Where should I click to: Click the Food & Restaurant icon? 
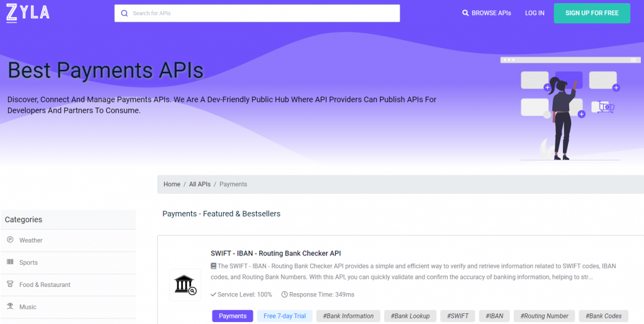coord(10,284)
